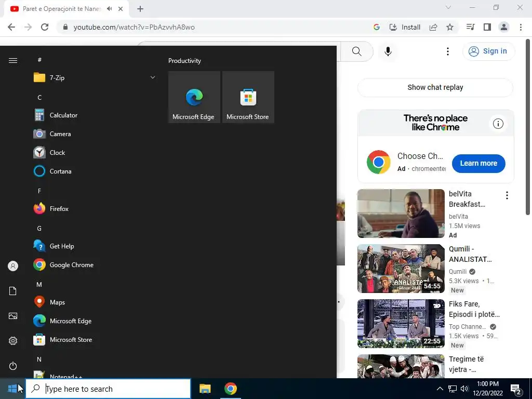Click the letter C header in app list
The image size is (532, 399).
[39, 97]
